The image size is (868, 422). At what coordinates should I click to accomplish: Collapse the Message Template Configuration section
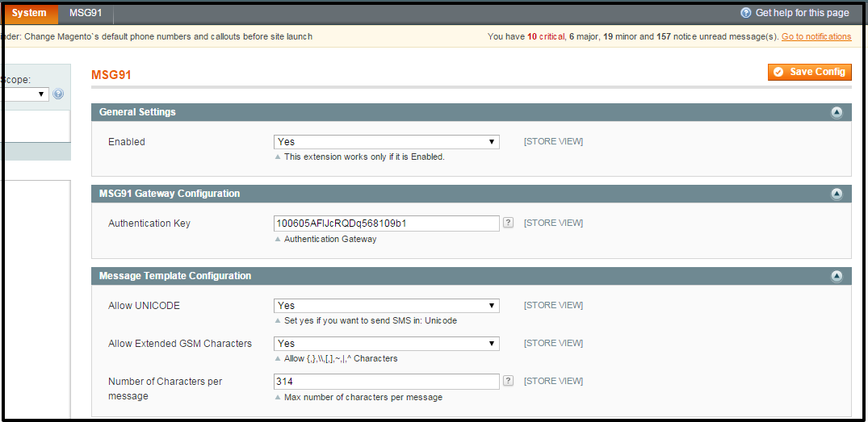pyautogui.click(x=837, y=276)
